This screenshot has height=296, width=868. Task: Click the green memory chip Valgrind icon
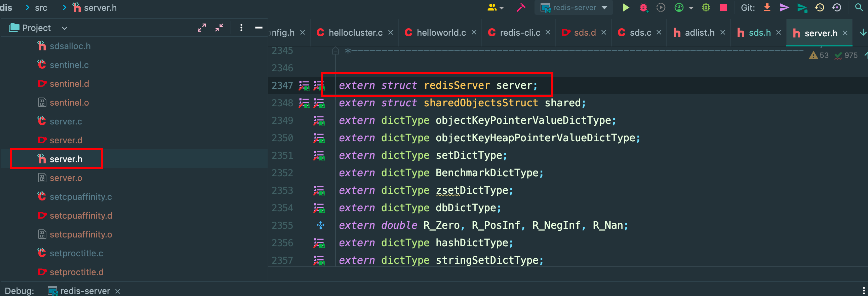point(706,7)
